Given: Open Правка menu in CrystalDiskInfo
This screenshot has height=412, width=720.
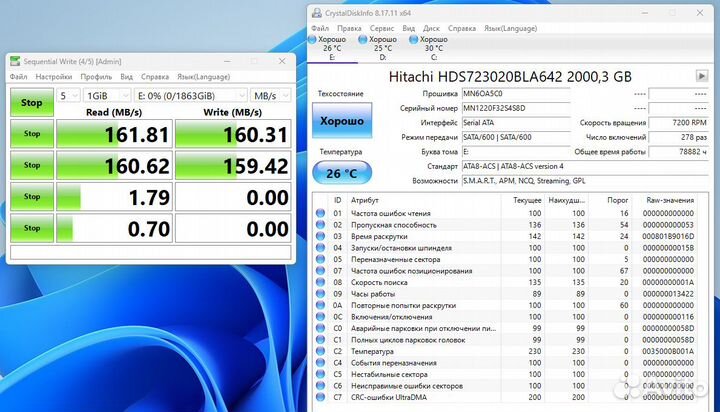Looking at the screenshot, I should coord(349,28).
